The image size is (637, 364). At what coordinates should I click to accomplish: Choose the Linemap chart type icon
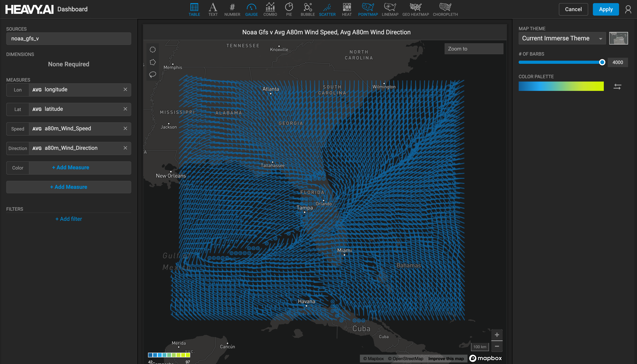coord(390,9)
